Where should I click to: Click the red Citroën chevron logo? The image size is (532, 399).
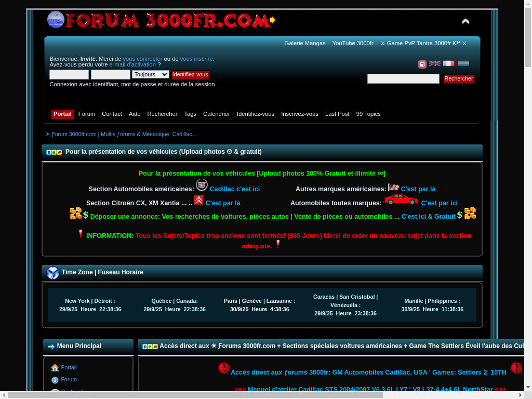pos(198,200)
